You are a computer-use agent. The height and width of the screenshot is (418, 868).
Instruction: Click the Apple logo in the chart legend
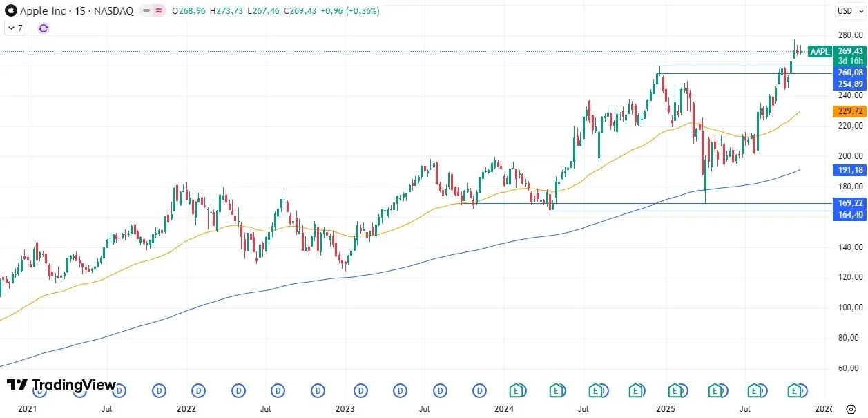pos(10,10)
